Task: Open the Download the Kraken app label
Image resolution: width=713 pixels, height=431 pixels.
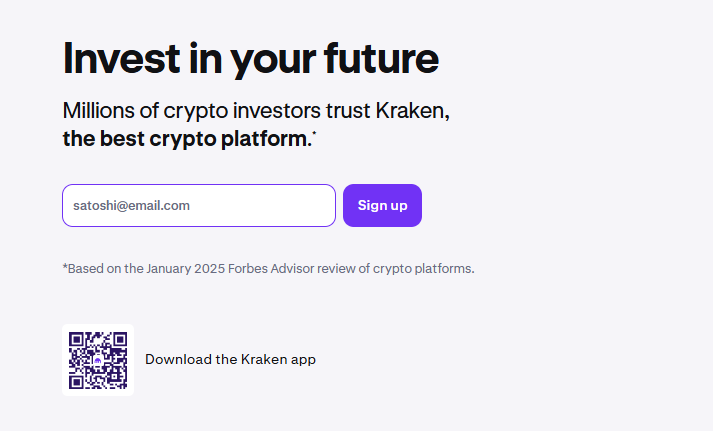Action: (x=230, y=359)
